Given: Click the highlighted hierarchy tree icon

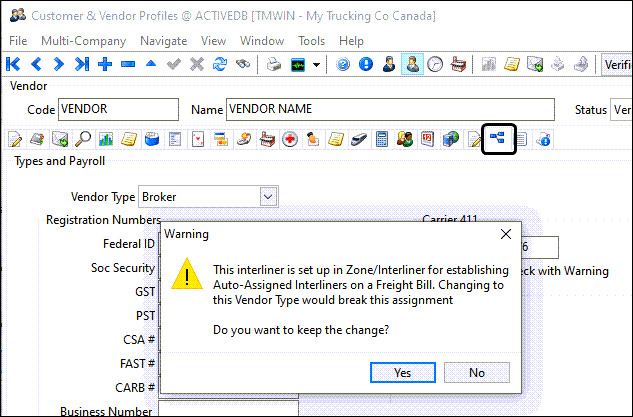Looking at the screenshot, I should (498, 139).
